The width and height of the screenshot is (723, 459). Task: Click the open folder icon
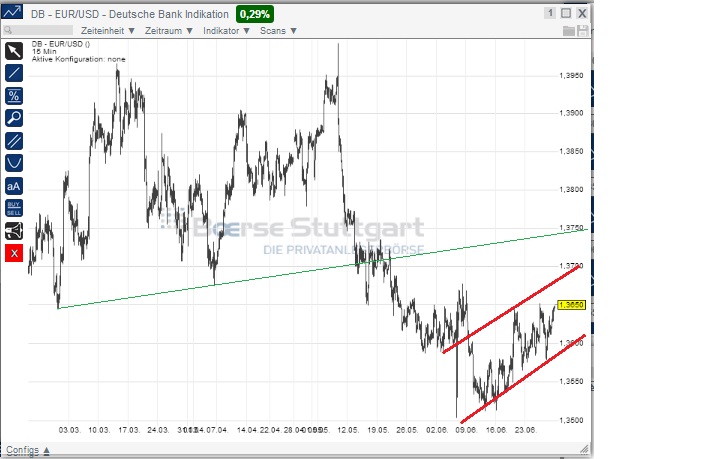tap(569, 31)
